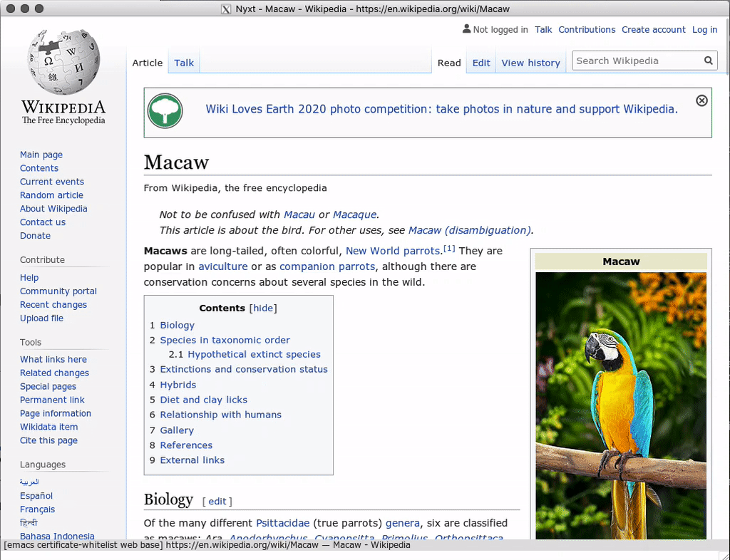Viewport: 730px width, 560px height.
Task: Click Cite this page
Action: click(x=49, y=440)
